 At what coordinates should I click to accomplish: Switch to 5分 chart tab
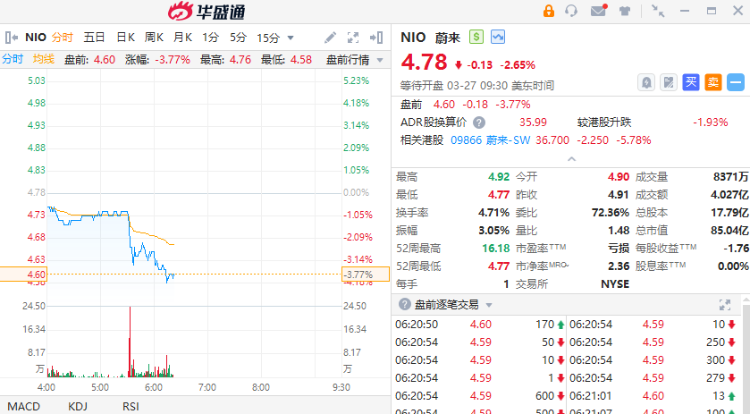(238, 37)
